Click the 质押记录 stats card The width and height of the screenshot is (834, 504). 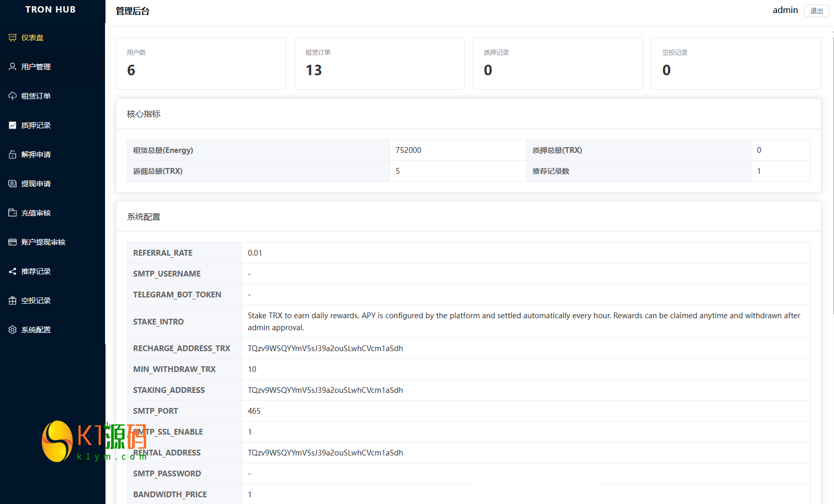click(558, 63)
